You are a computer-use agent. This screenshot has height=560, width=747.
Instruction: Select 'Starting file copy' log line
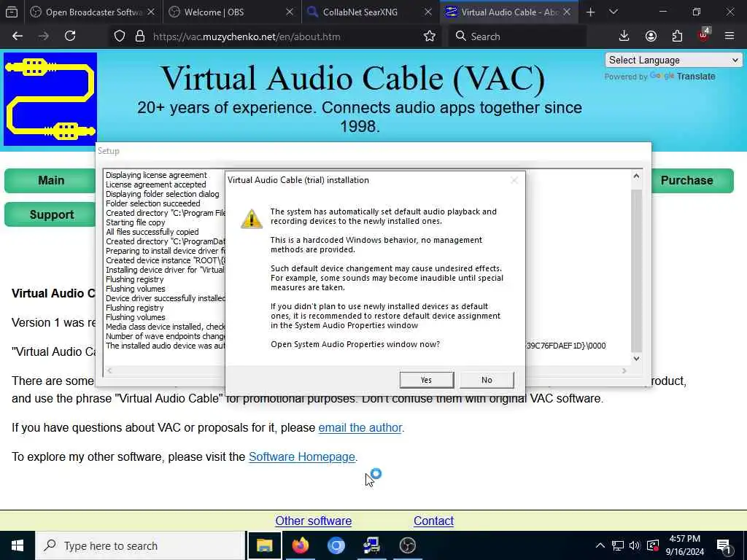(x=135, y=222)
